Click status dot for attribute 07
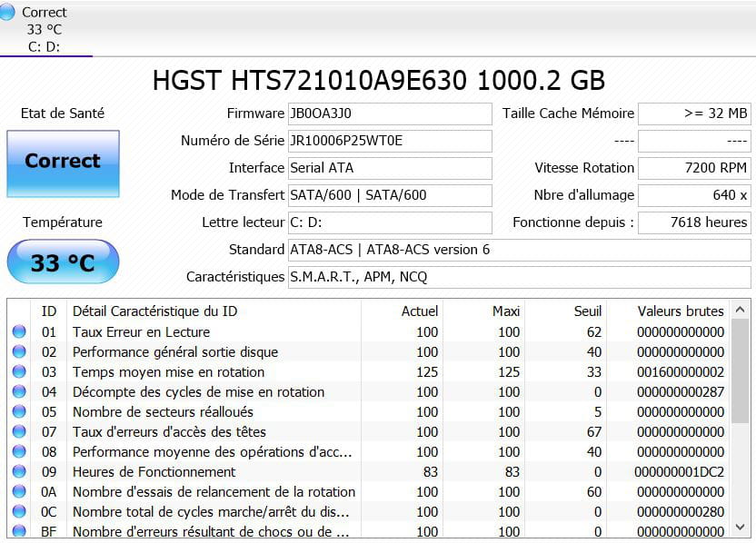The image size is (756, 543). coord(19,431)
